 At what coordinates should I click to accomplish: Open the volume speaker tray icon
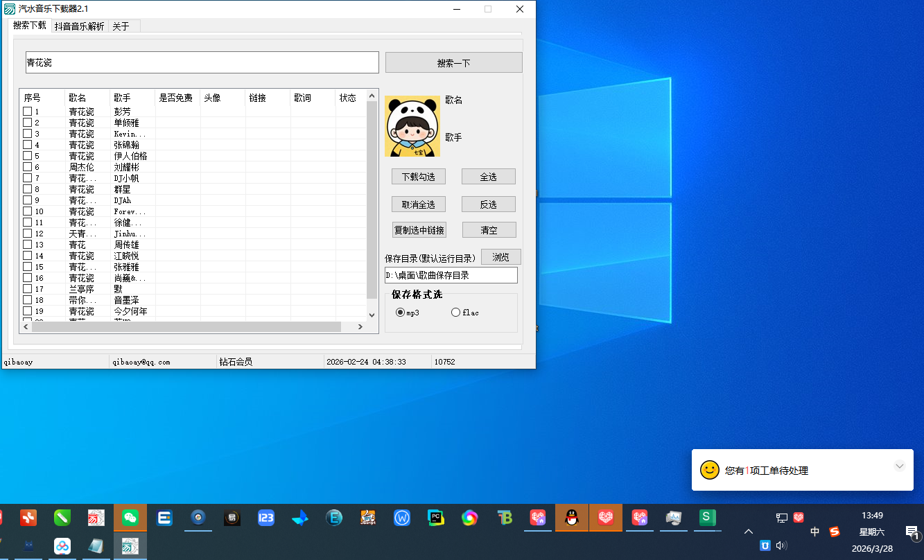782,545
